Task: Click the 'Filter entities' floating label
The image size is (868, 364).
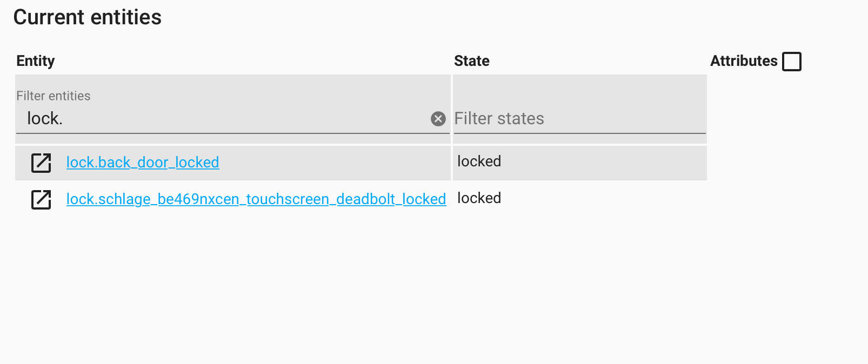Action: click(54, 96)
